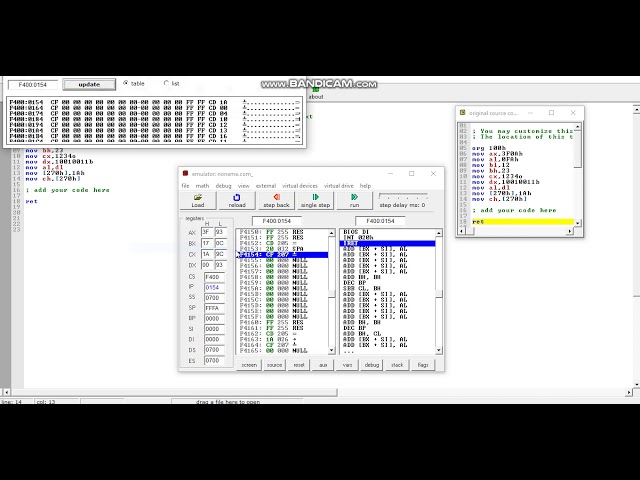
Task: Click the single step button
Action: click(315, 200)
